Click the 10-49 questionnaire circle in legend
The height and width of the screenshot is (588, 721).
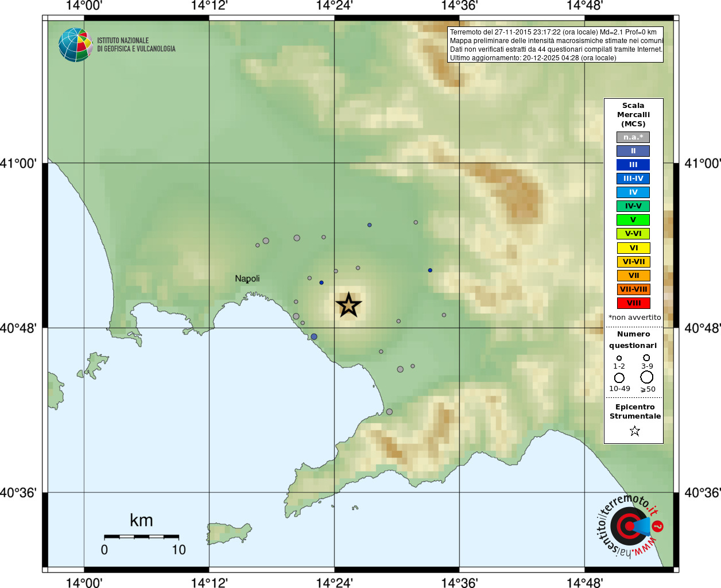click(619, 378)
